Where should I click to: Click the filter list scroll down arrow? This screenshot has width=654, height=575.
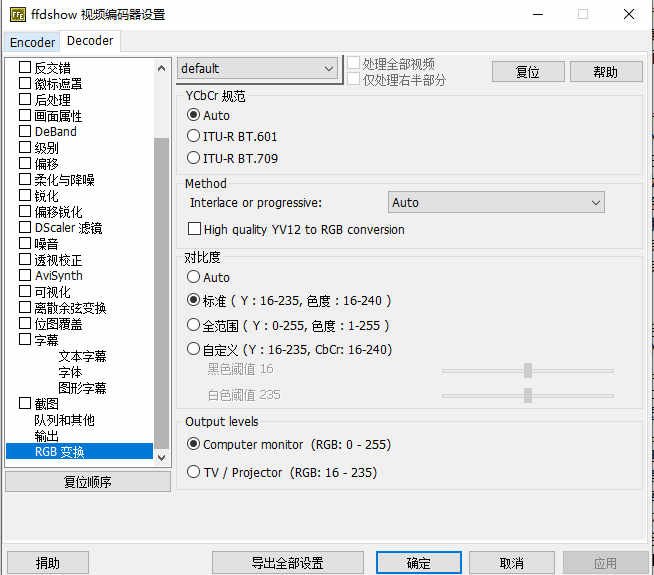pyautogui.click(x=161, y=457)
